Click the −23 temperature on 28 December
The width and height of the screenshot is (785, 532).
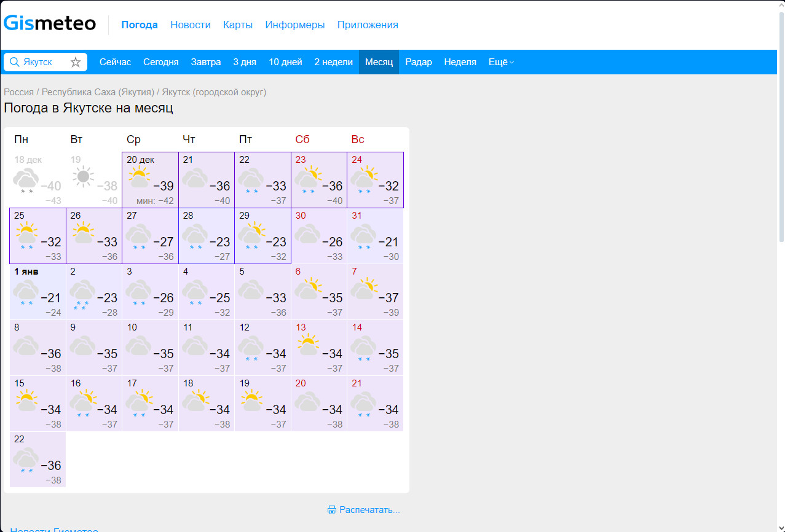click(219, 242)
